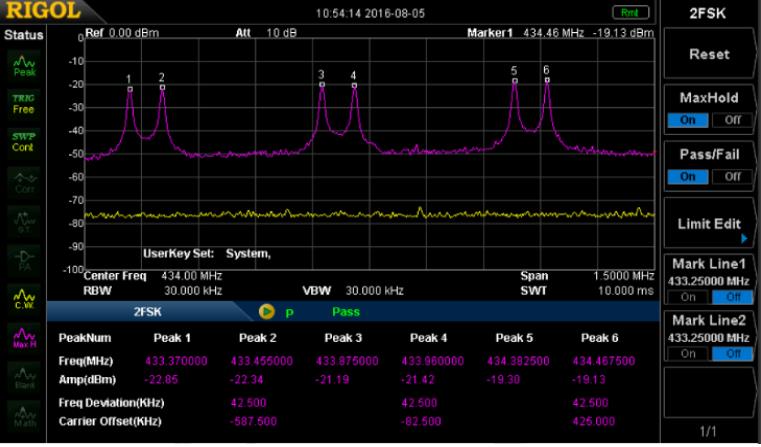Click the SWP Cont sweep icon
Image resolution: width=761 pixels, height=447 pixels.
click(22, 141)
